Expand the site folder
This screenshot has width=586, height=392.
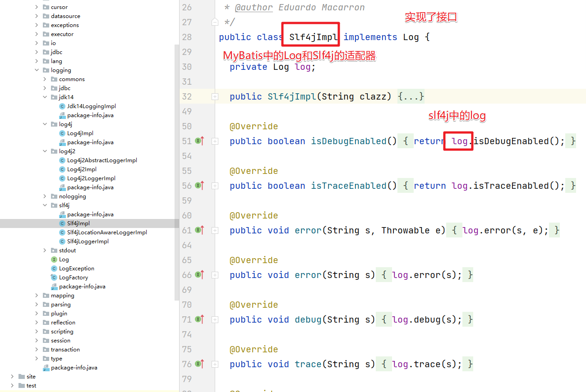(12, 377)
